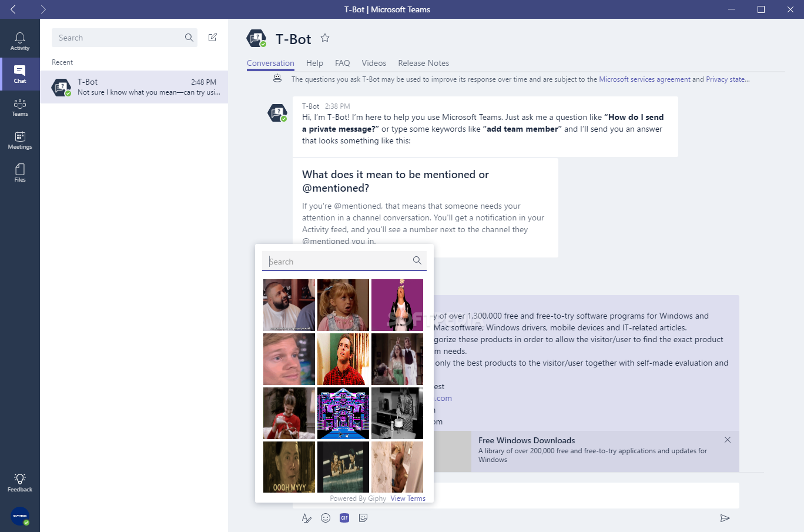Click the mentioned help card heading

coord(396,181)
